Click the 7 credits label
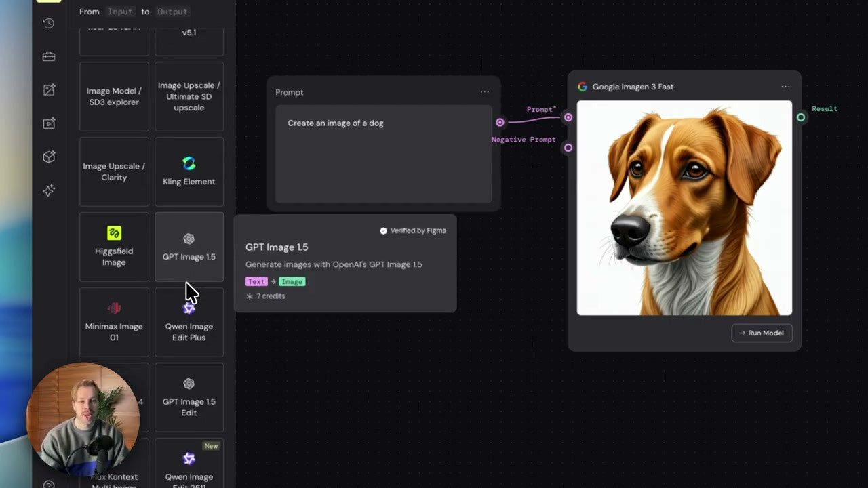868x488 pixels. coord(265,296)
